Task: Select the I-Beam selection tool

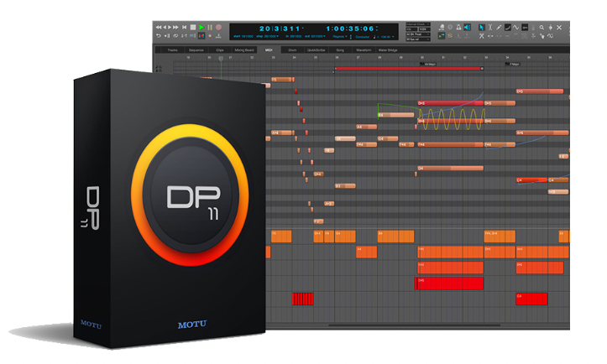Action: coord(490,27)
